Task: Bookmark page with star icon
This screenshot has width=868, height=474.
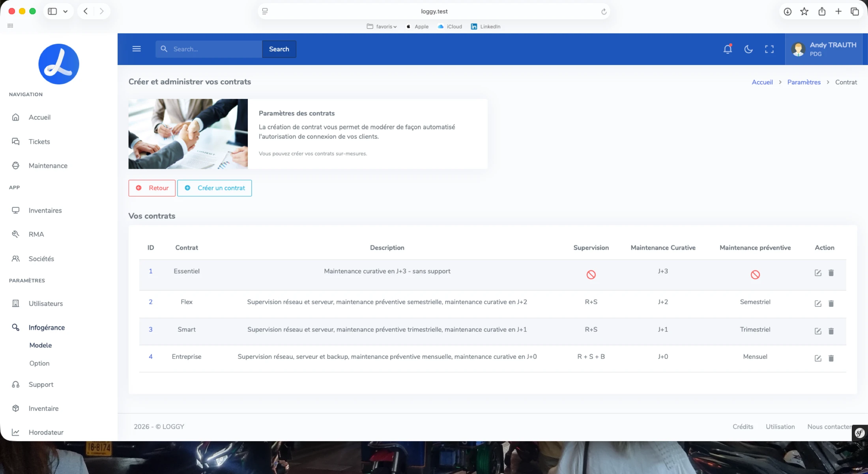Action: pos(804,11)
